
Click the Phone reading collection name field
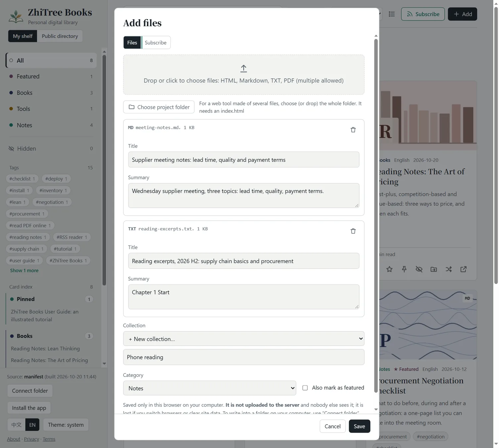tap(244, 357)
